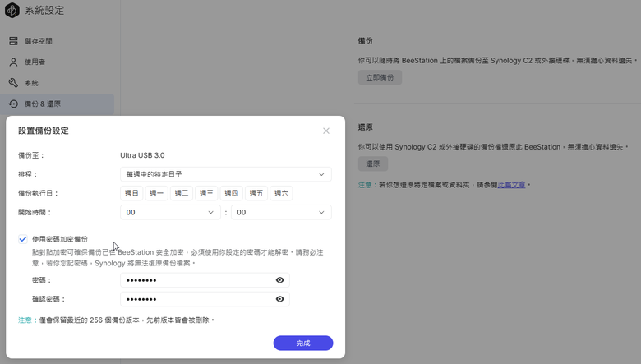Toggle the 週二 backup day
641x364 pixels.
[x=182, y=193]
